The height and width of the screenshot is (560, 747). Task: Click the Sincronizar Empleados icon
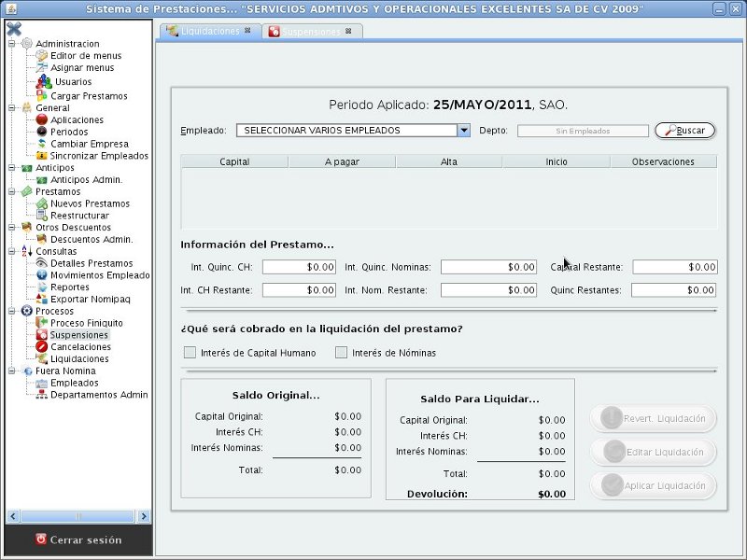[x=42, y=156]
